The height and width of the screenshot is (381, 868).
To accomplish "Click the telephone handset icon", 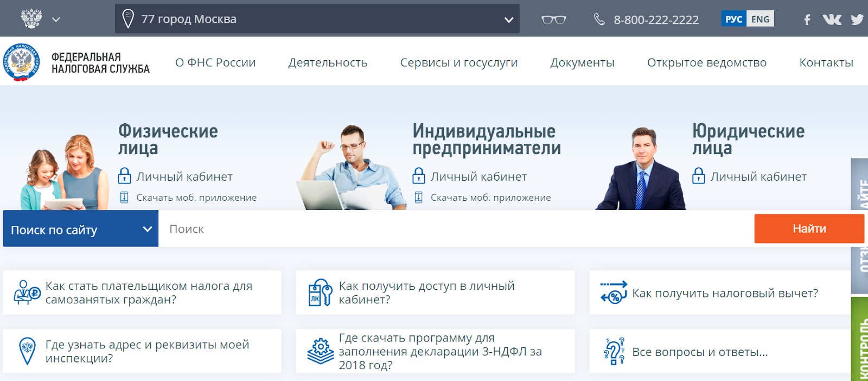I will pos(599,20).
